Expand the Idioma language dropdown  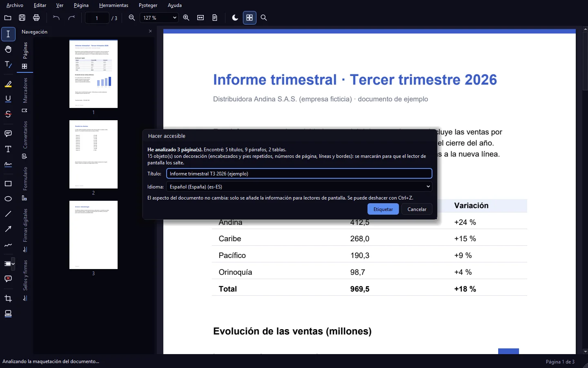pyautogui.click(x=299, y=186)
